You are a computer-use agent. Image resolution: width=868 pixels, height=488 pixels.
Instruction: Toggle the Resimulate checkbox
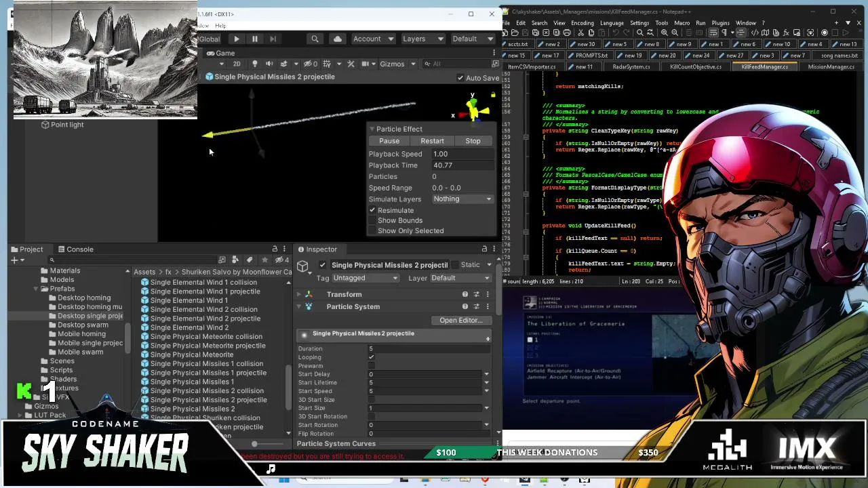coord(372,210)
